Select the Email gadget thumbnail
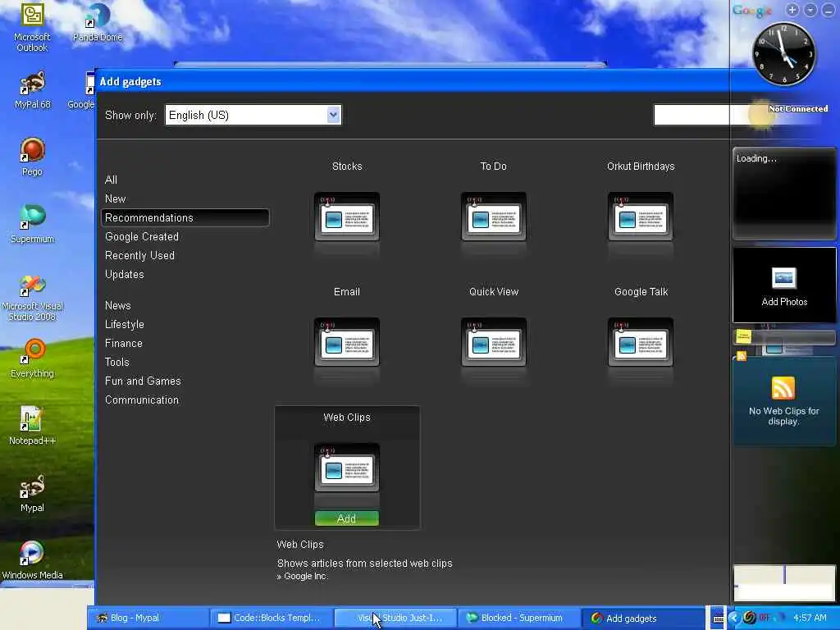The height and width of the screenshot is (630, 840). [x=347, y=342]
